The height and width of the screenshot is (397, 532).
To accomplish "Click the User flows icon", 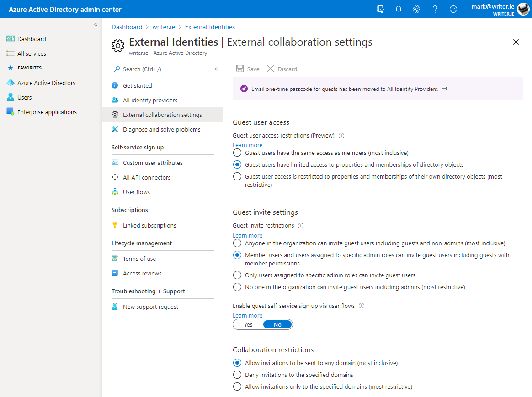I will click(115, 191).
